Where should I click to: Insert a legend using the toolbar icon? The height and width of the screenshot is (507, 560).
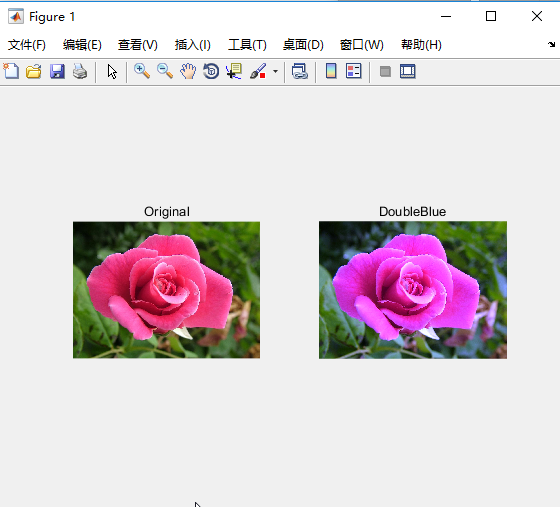354,71
